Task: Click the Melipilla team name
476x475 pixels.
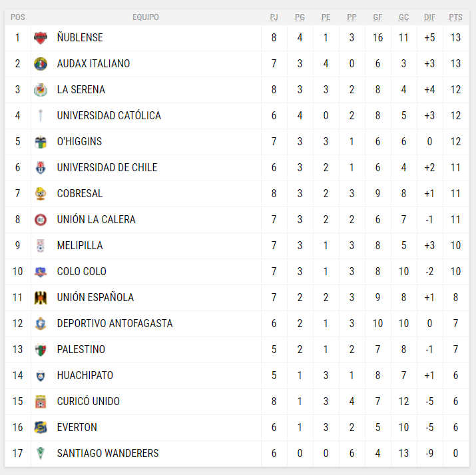Action: pos(80,246)
